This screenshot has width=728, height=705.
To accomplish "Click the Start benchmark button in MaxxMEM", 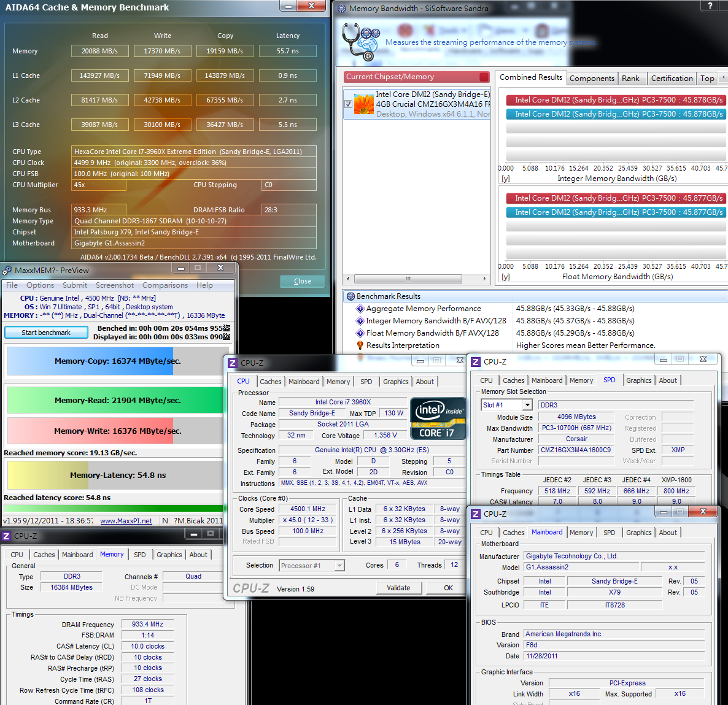I will pyautogui.click(x=46, y=333).
